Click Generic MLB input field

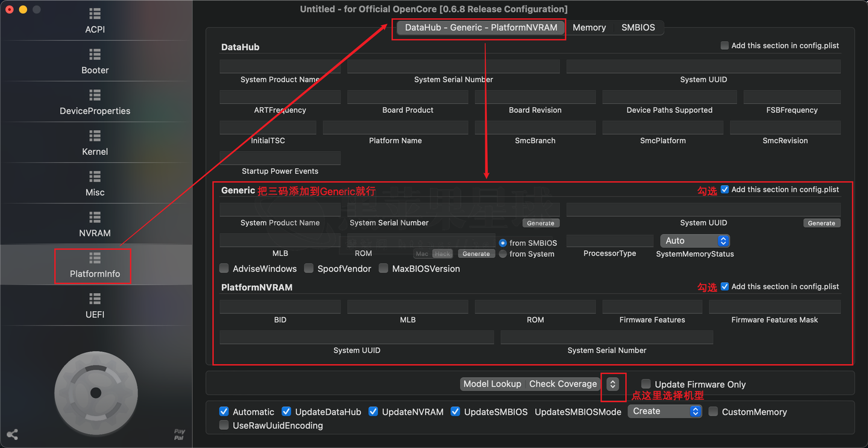coord(280,241)
